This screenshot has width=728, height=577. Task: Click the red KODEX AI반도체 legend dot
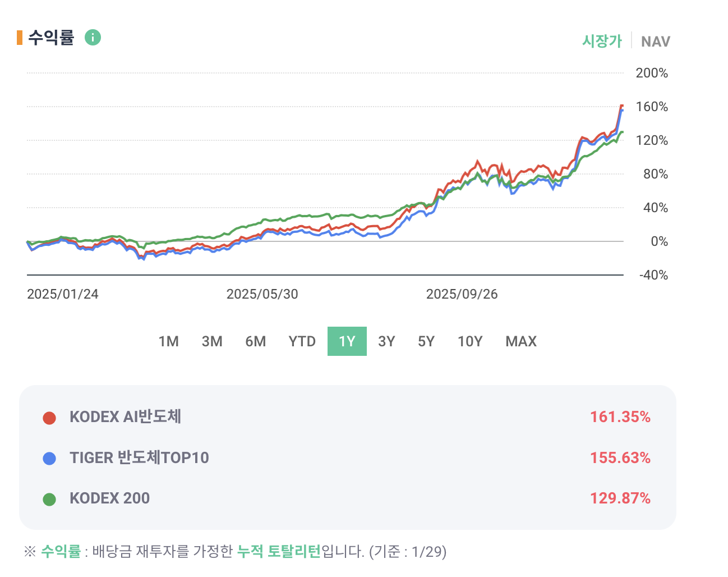point(49,418)
